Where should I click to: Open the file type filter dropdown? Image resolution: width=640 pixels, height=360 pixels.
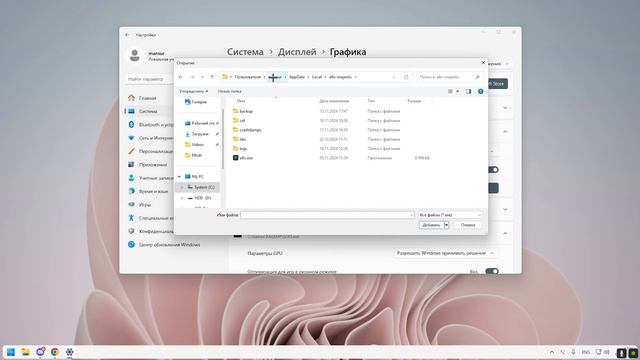coord(450,215)
